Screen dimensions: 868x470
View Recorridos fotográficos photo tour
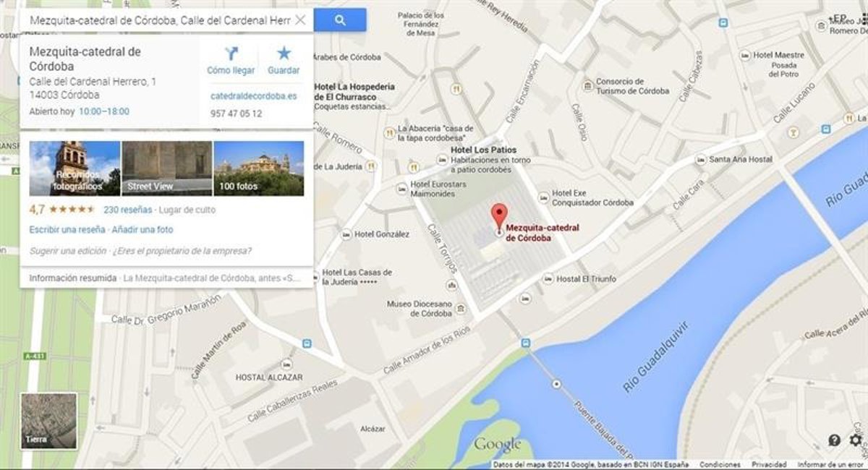pos(75,168)
